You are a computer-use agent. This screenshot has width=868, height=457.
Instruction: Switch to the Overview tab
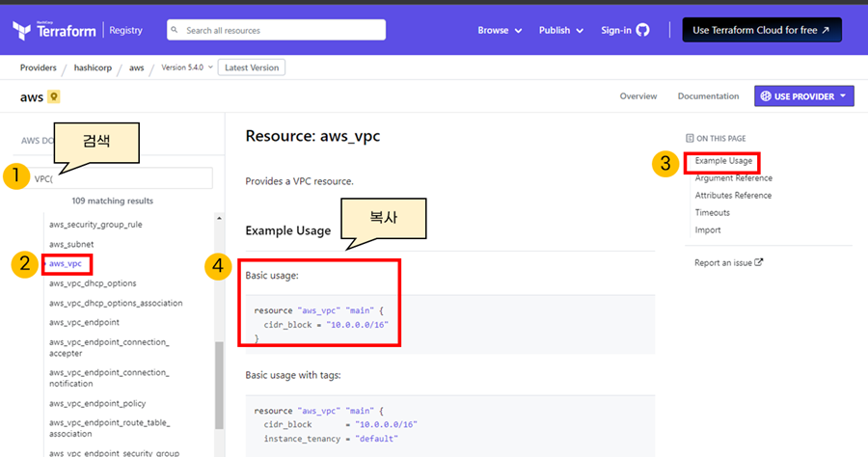(638, 96)
